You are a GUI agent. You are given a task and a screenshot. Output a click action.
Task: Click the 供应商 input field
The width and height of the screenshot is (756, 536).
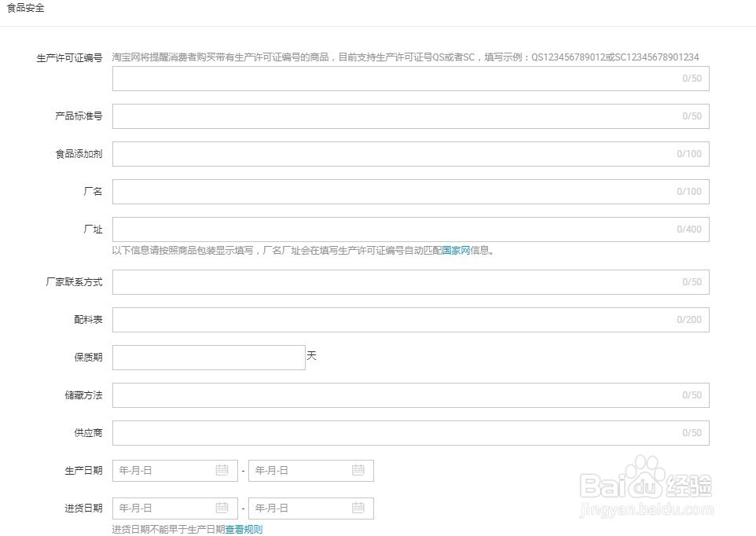411,433
